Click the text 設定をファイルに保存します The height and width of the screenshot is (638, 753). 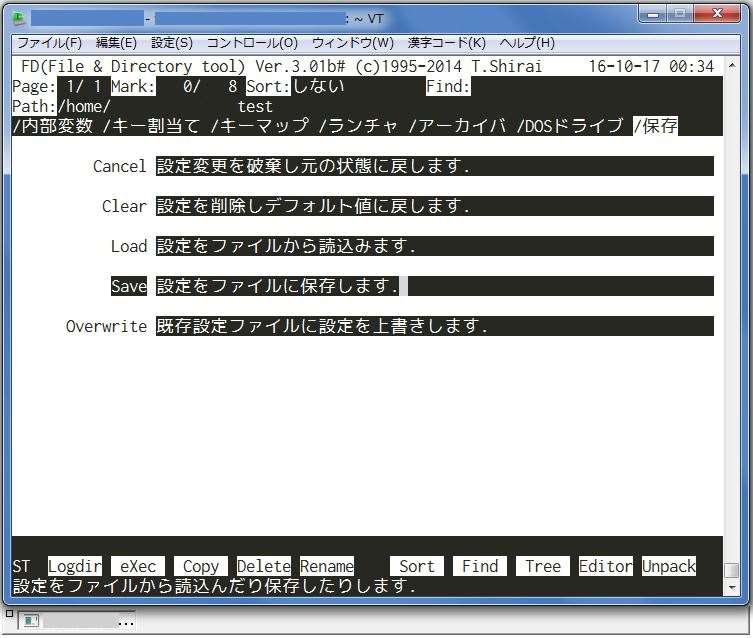(x=278, y=286)
